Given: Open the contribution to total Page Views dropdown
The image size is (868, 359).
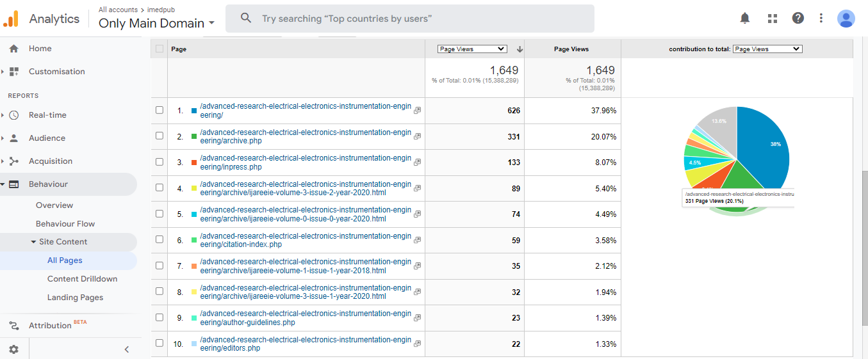Looking at the screenshot, I should click(767, 49).
